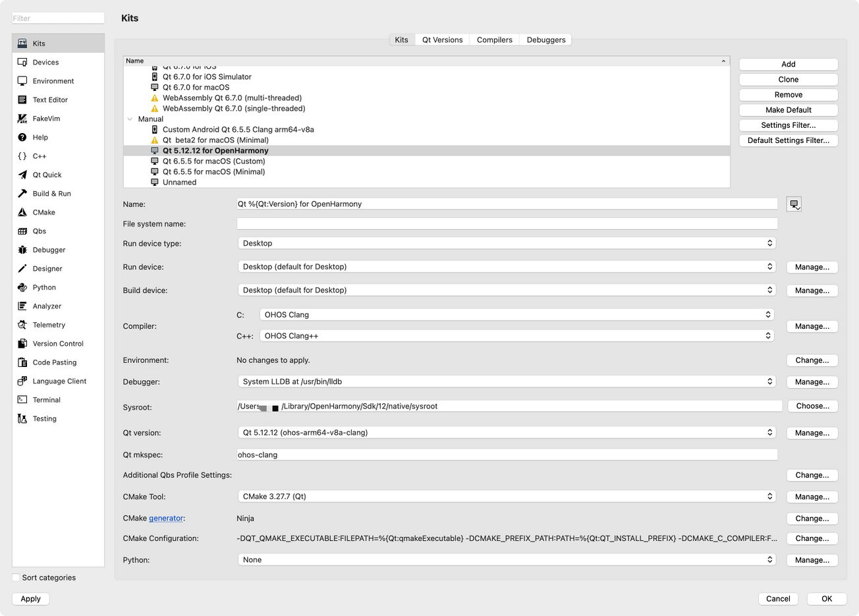Click the Clone button
859x616 pixels.
788,79
